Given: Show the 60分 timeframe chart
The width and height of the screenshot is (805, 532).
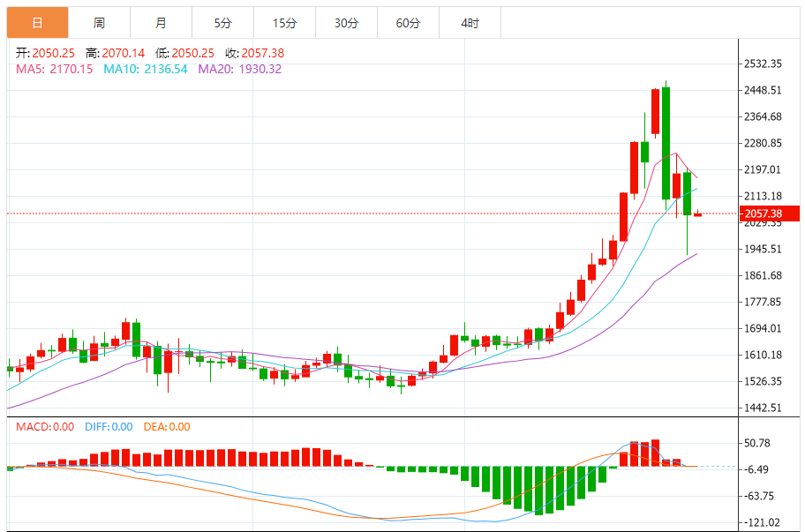Looking at the screenshot, I should pos(408,23).
